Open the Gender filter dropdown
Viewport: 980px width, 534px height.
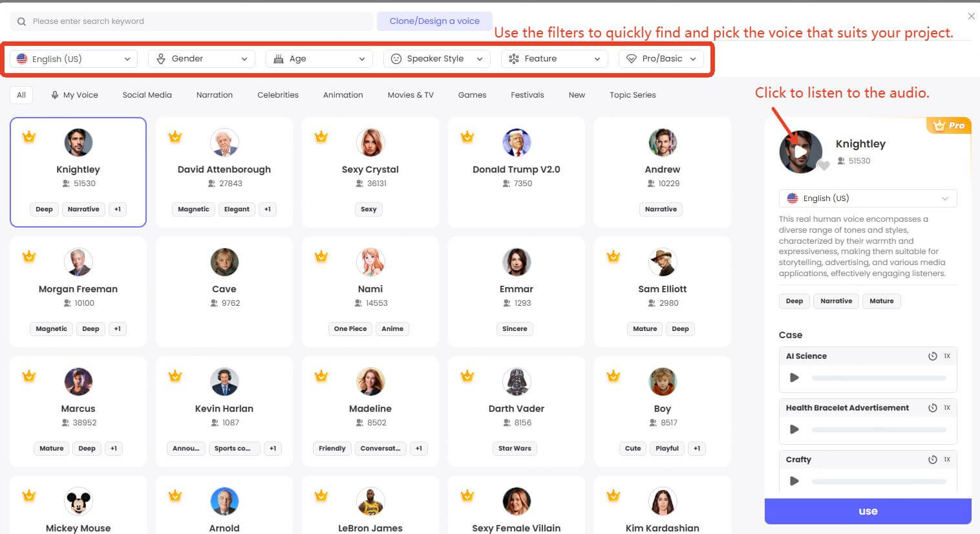(201, 58)
